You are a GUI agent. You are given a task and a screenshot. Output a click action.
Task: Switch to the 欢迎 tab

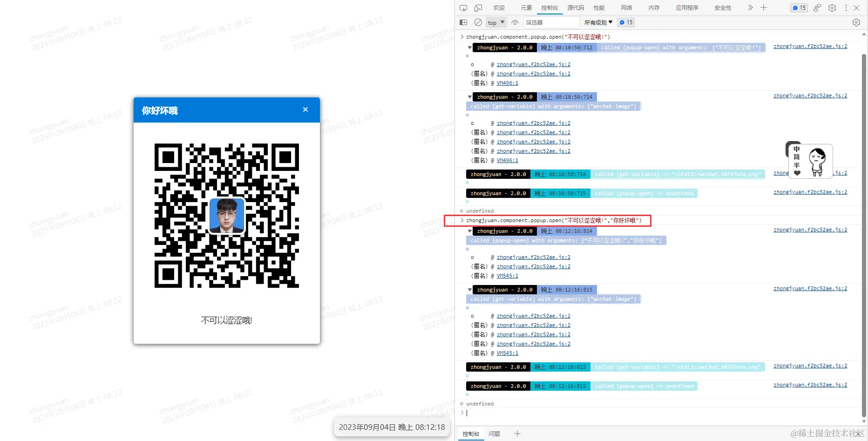pos(499,8)
